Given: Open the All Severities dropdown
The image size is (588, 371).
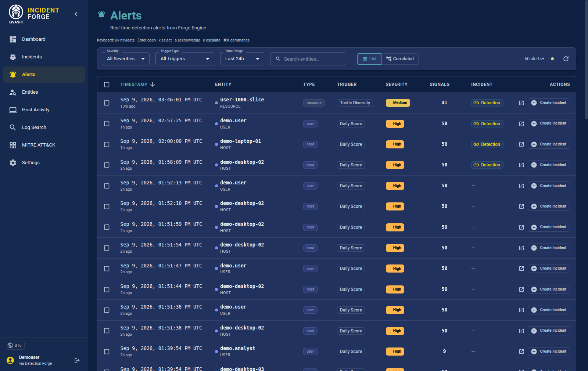Looking at the screenshot, I should click(126, 59).
